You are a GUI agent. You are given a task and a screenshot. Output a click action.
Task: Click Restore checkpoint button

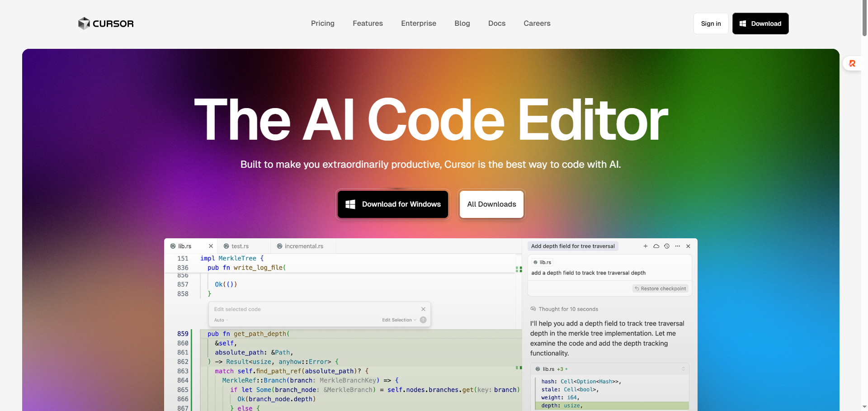pos(660,288)
